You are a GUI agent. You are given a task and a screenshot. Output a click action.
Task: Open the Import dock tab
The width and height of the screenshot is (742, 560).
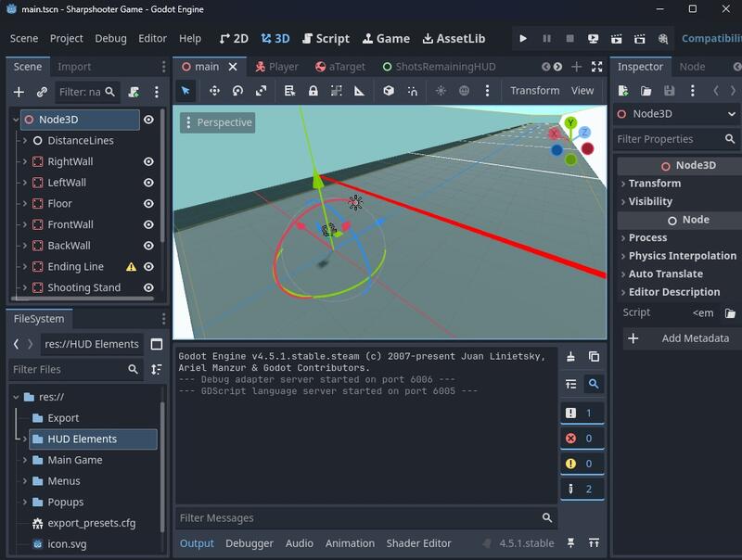click(x=74, y=67)
